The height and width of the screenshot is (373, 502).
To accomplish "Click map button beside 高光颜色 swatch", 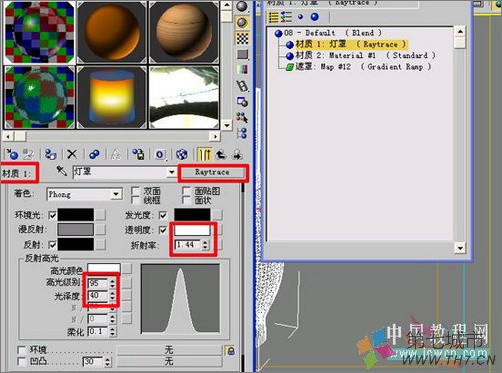I will [127, 268].
